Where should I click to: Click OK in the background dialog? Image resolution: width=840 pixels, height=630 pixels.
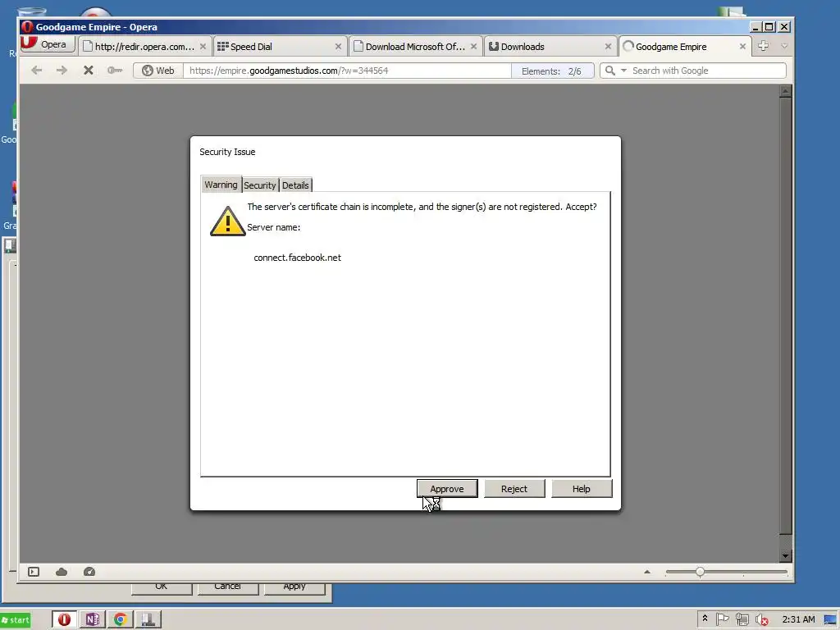click(x=162, y=587)
